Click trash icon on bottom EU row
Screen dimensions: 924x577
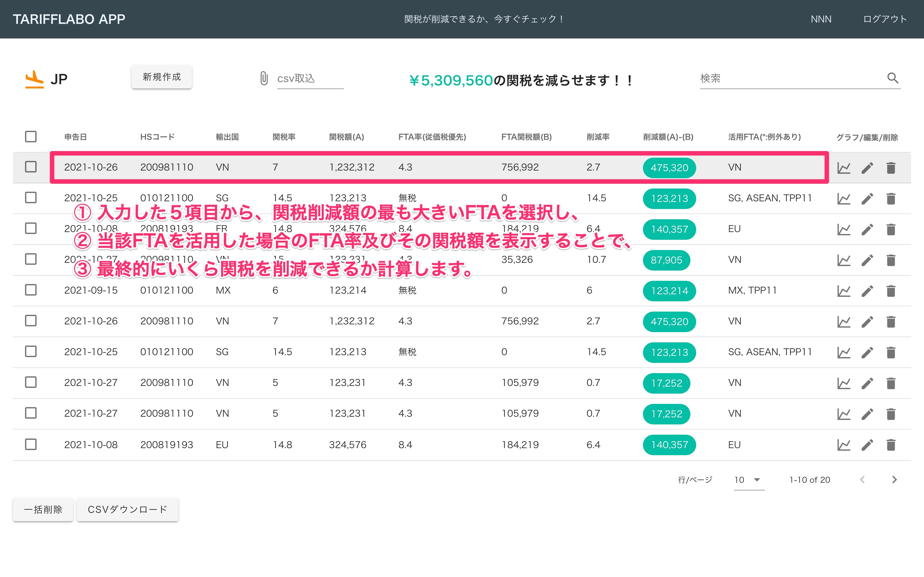click(891, 445)
